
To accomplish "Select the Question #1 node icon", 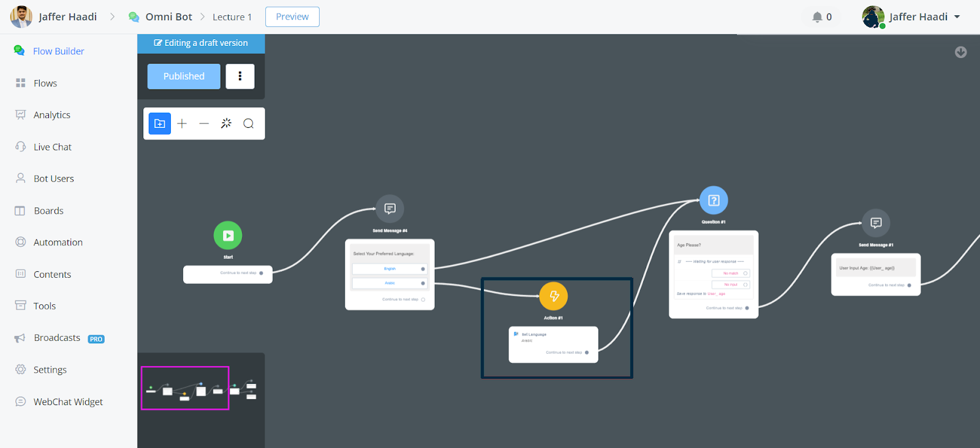I will (714, 200).
